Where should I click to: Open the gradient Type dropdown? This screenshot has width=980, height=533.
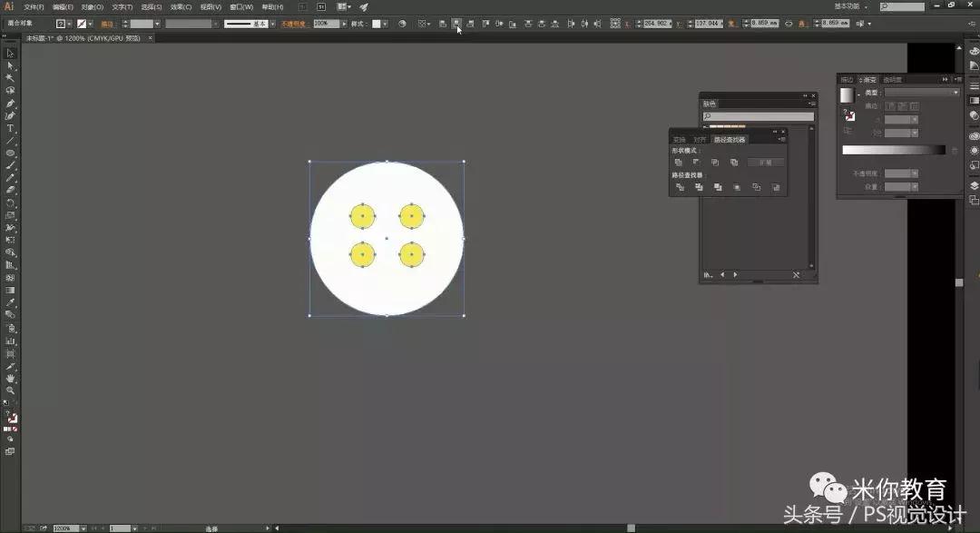(x=922, y=93)
